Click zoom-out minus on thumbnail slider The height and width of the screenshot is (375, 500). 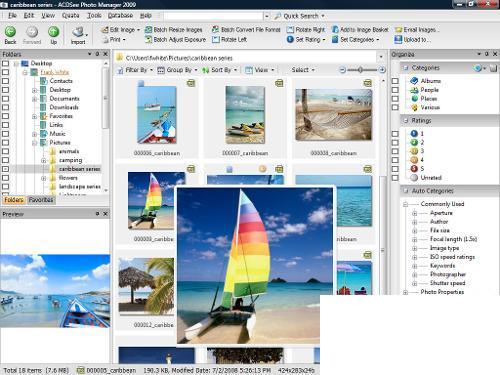click(x=342, y=70)
